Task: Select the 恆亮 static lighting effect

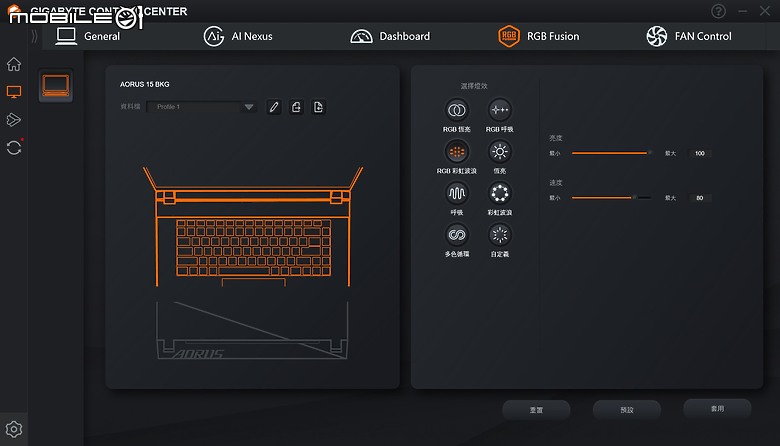Action: (499, 152)
